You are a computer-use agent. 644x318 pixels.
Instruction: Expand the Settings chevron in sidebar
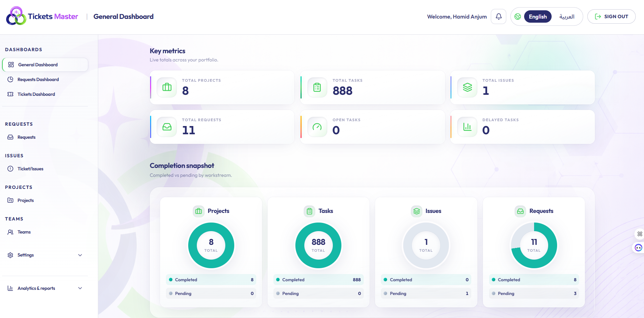[80, 255]
